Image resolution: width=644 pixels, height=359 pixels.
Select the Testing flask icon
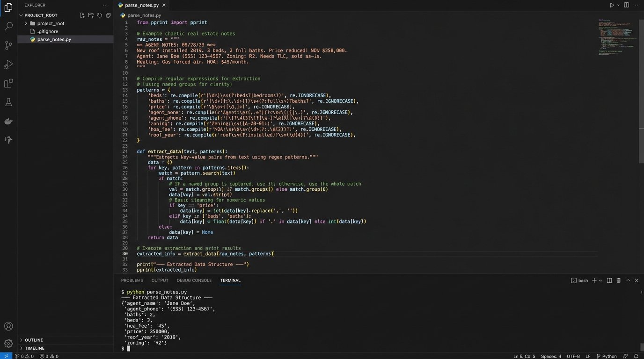8,102
